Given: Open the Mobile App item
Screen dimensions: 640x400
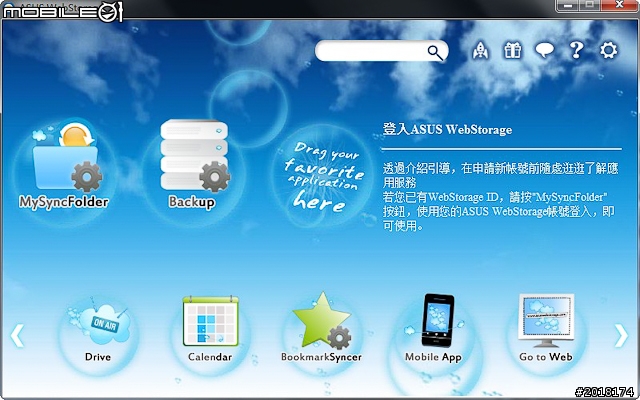Looking at the screenshot, I should pos(433,328).
